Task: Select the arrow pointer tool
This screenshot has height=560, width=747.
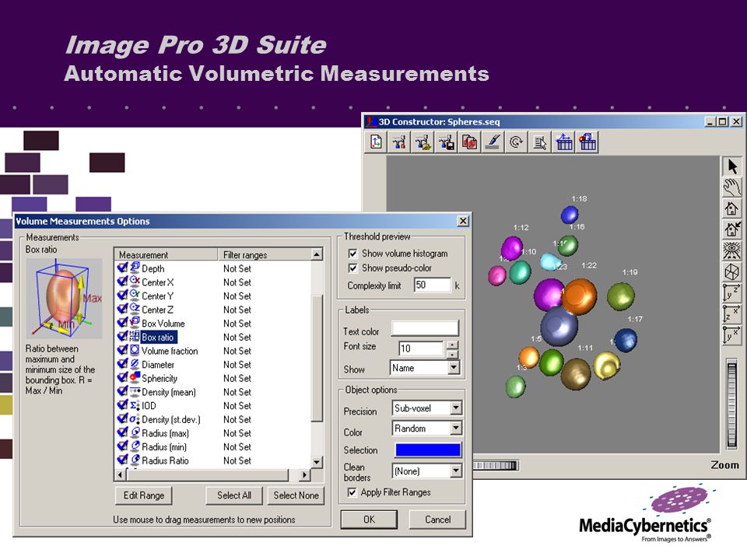Action: [x=732, y=166]
